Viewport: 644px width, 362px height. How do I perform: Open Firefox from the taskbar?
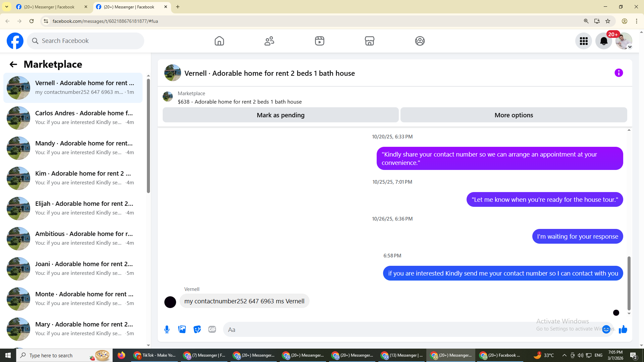pos(121,355)
